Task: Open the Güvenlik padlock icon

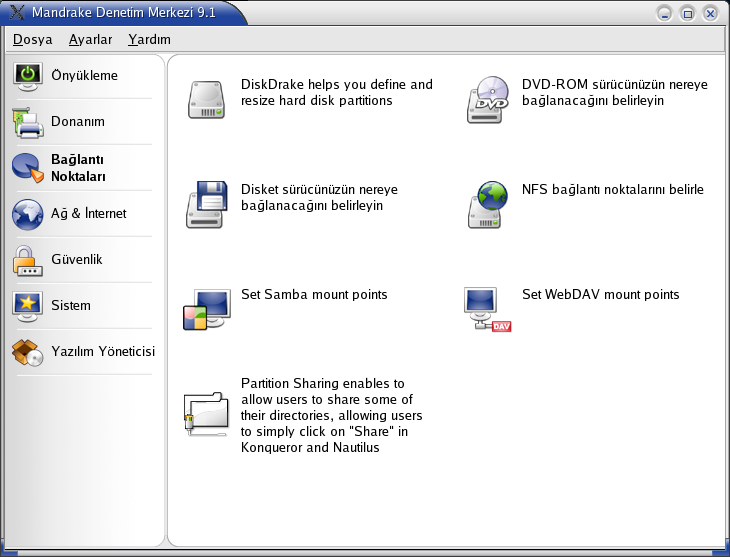Action: click(x=28, y=260)
